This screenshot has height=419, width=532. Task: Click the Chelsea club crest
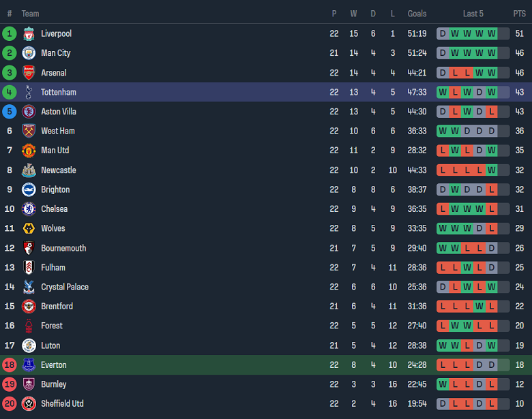click(x=29, y=209)
